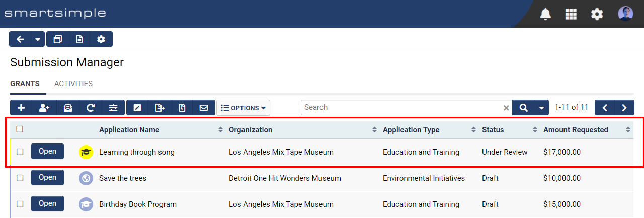Check the Save the trees row checkbox
The height and width of the screenshot is (218, 644).
tap(20, 178)
